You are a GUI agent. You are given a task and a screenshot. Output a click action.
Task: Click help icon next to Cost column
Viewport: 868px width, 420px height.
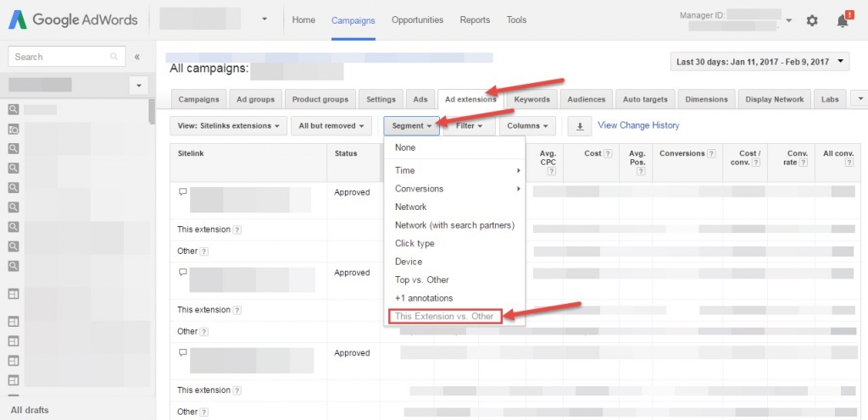[608, 153]
